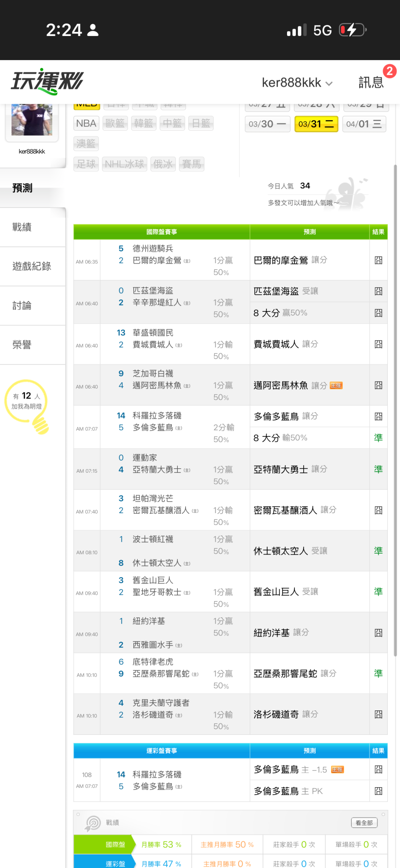
Task: Open the 訊息 notification badge
Action: (x=389, y=71)
